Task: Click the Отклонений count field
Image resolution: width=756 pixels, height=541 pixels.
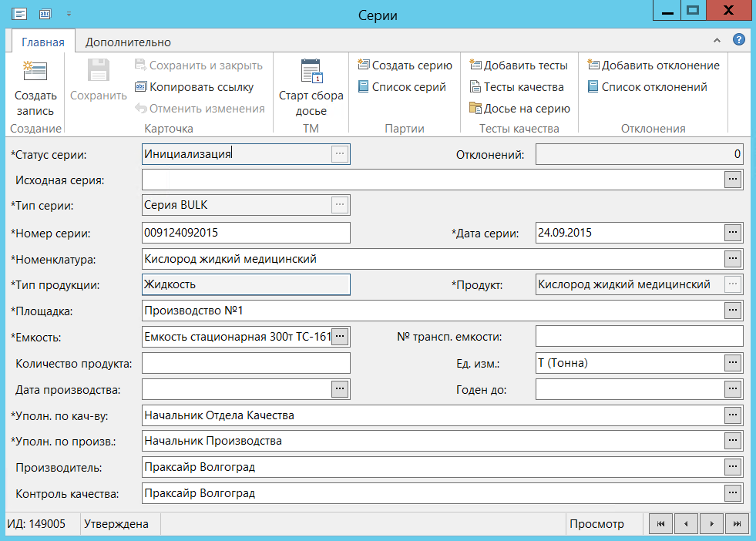Action: 640,154
